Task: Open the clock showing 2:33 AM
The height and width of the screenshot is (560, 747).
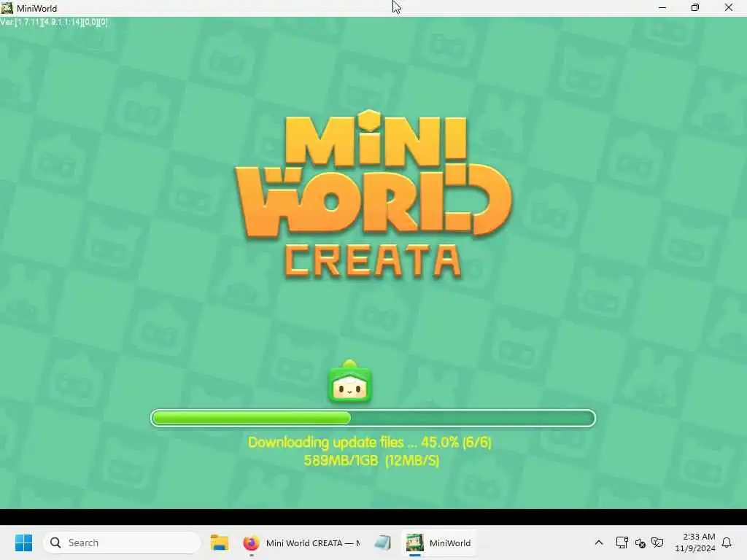Action: click(695, 542)
